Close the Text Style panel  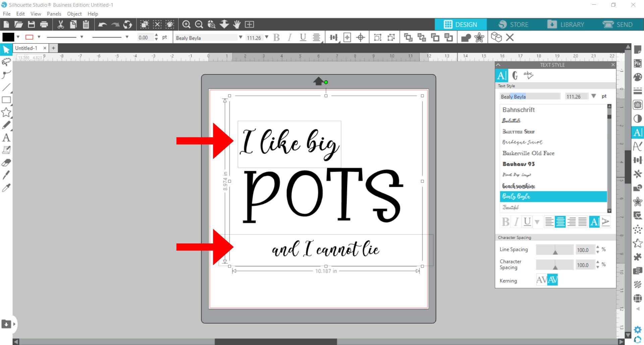[x=613, y=65]
